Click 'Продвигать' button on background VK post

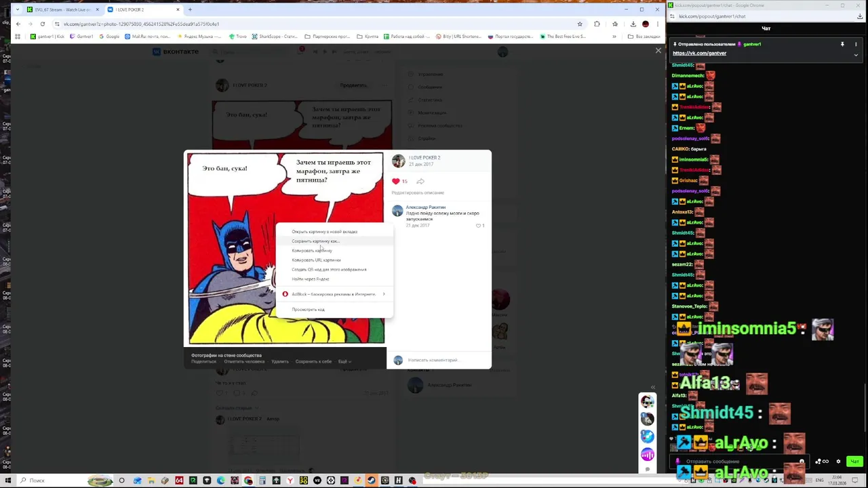coord(353,85)
